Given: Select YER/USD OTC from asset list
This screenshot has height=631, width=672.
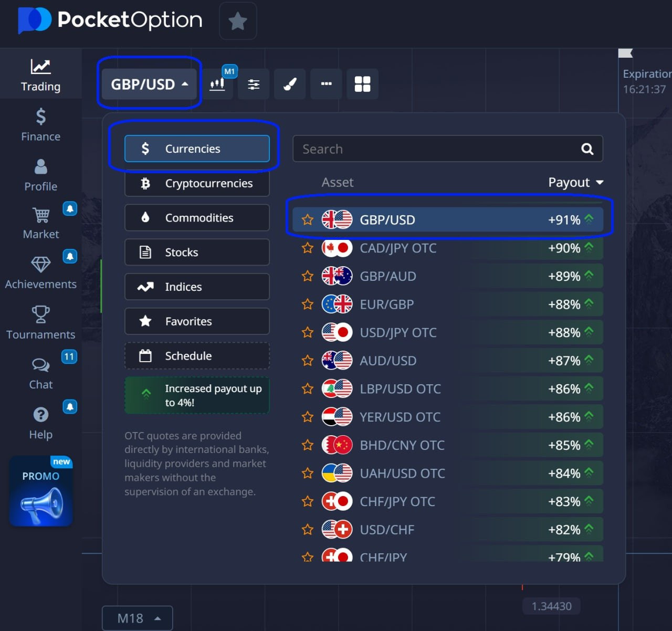Looking at the screenshot, I should (448, 417).
